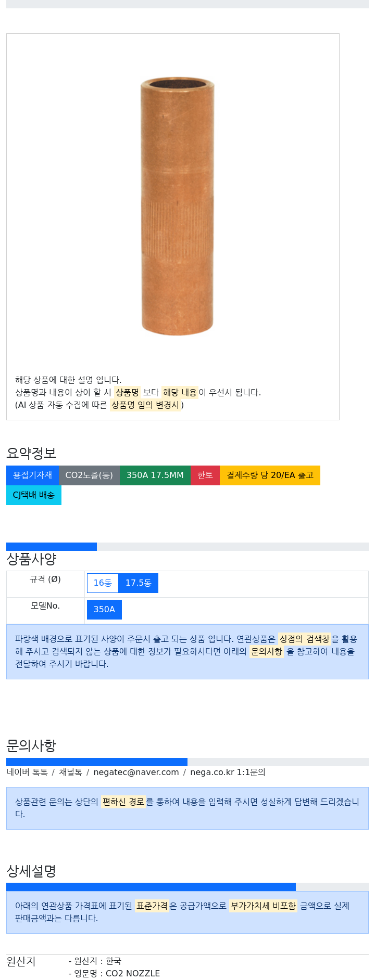Click the 상점의 검색창 highlighted text
Image resolution: width=375 pixels, height=980 pixels.
pos(305,639)
